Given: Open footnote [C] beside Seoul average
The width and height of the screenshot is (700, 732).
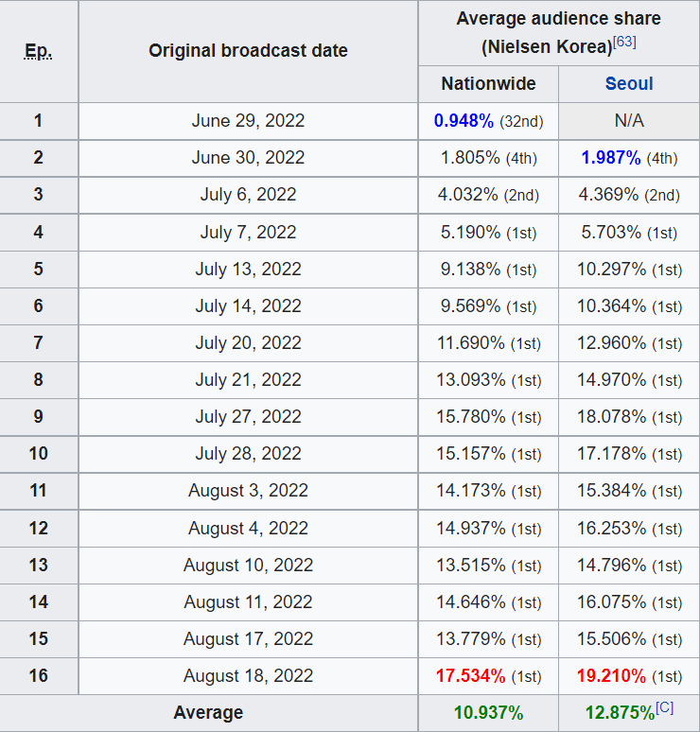Looking at the screenshot, I should (664, 707).
